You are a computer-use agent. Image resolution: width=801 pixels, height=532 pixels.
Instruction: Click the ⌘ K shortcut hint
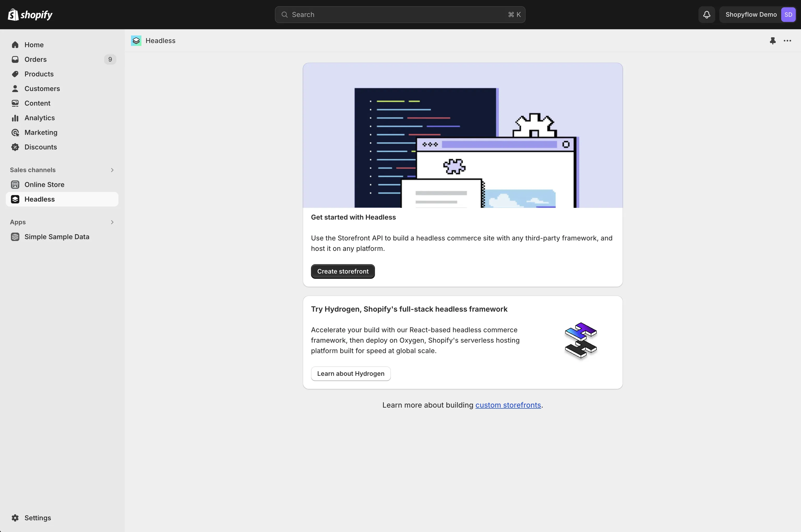point(514,15)
